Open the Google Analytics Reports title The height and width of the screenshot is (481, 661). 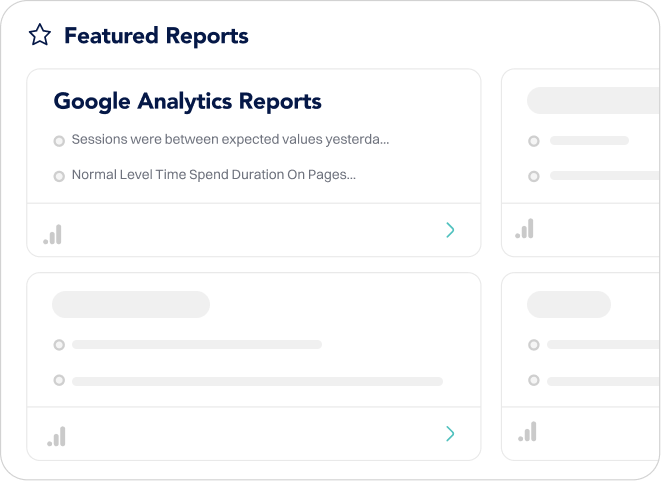188,102
